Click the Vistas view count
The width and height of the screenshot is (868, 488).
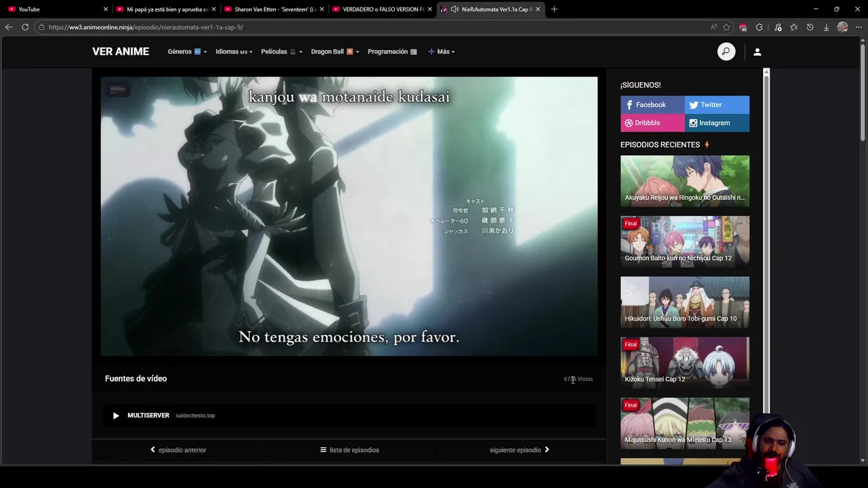578,379
